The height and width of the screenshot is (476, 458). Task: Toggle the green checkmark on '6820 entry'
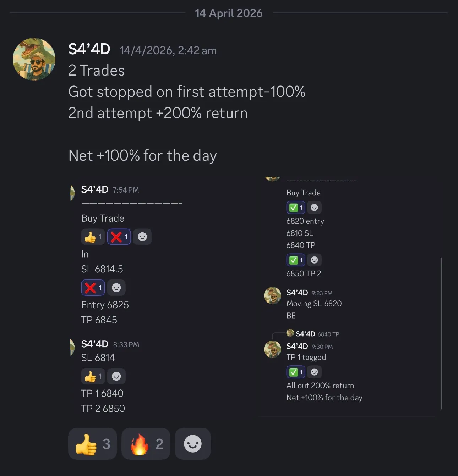295,207
